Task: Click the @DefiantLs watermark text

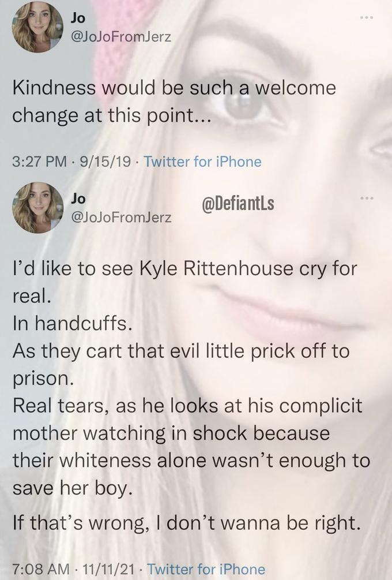Action: [x=240, y=203]
